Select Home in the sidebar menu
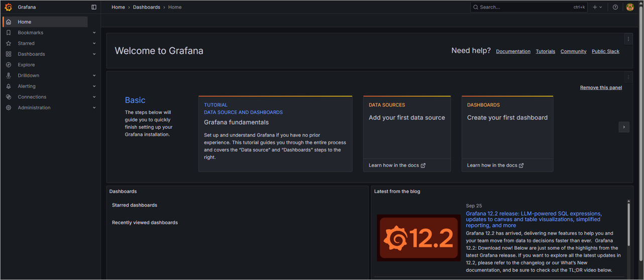Image resolution: width=644 pixels, height=280 pixels. (x=25, y=22)
